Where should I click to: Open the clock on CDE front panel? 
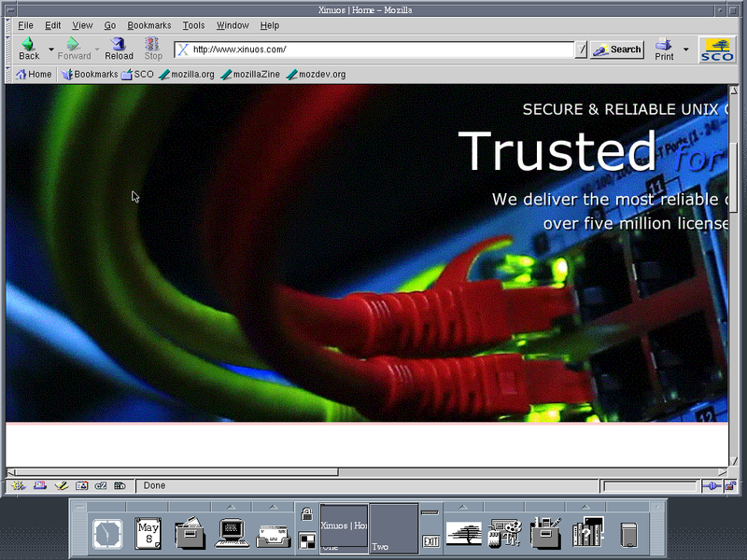coord(107,534)
